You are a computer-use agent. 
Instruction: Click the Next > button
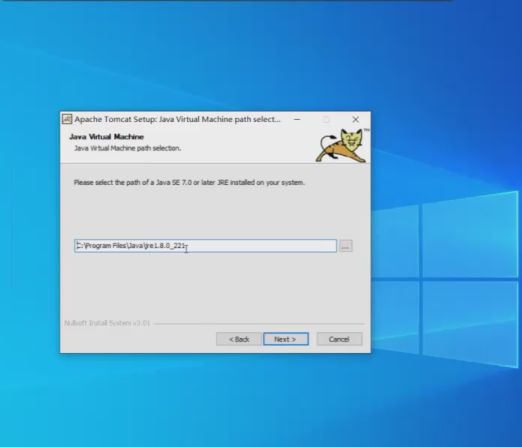click(286, 339)
